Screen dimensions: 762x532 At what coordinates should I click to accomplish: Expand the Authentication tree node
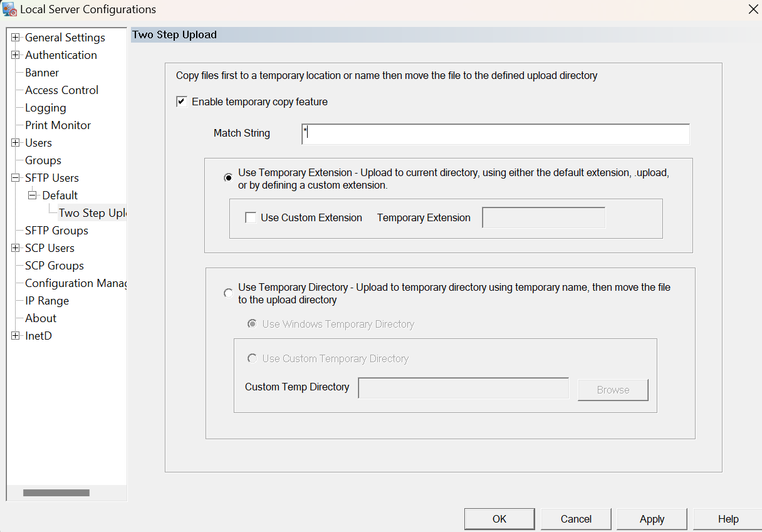point(16,55)
